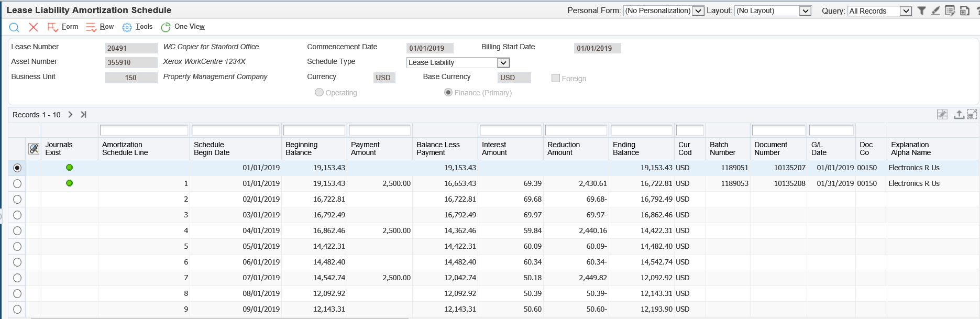Click the Schedule Begin Date filter field
The image size is (980, 319).
(x=236, y=130)
